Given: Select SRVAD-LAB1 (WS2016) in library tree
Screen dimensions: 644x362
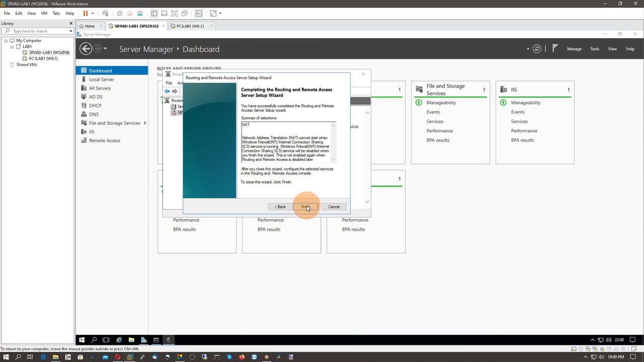Looking at the screenshot, I should point(49,53).
